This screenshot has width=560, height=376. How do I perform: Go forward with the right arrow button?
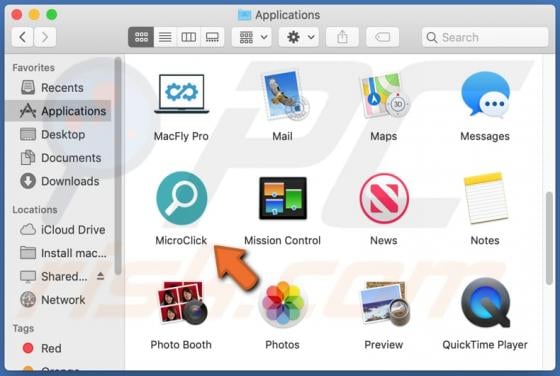click(45, 37)
